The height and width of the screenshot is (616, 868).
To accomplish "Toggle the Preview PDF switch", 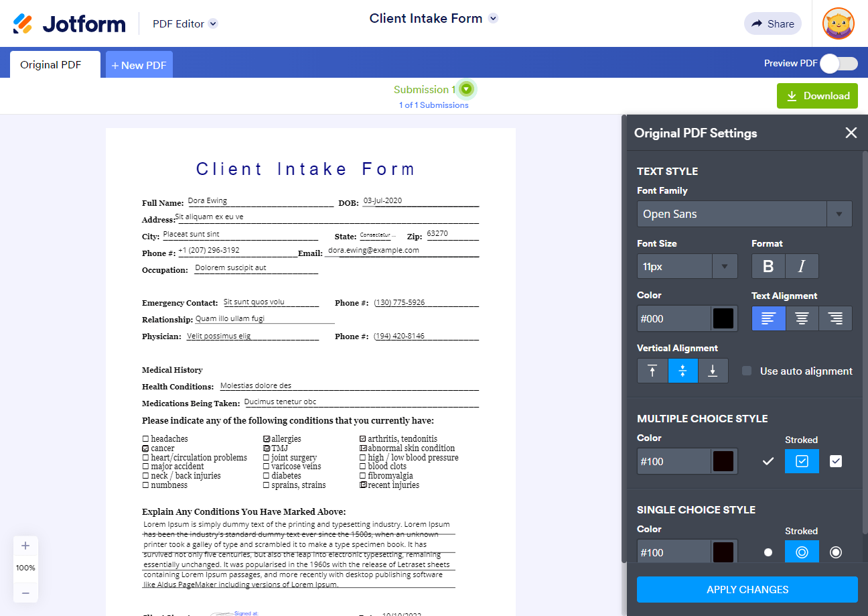I will [839, 64].
